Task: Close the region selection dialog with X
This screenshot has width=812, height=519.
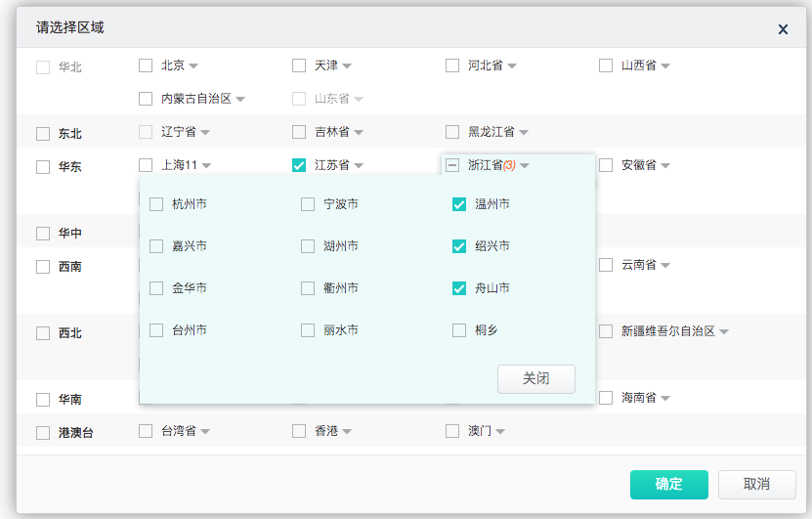Action: click(x=783, y=29)
